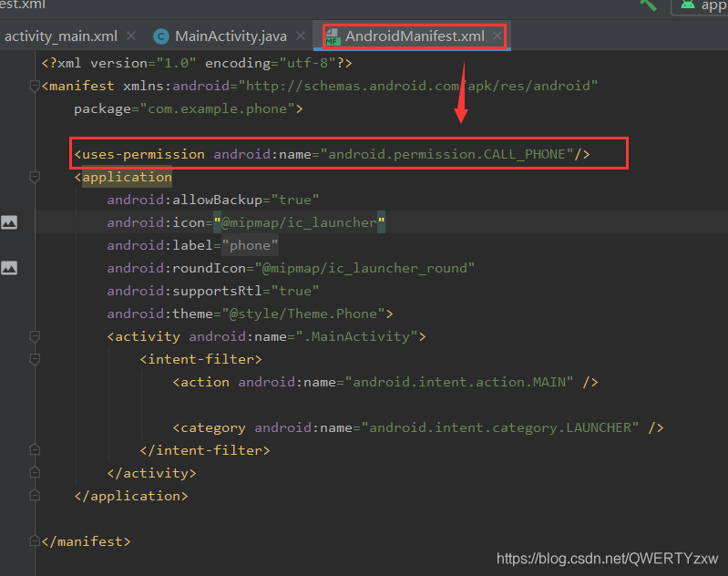Click fold marker at closing intent-filter tag
728x576 pixels.
tap(35, 450)
